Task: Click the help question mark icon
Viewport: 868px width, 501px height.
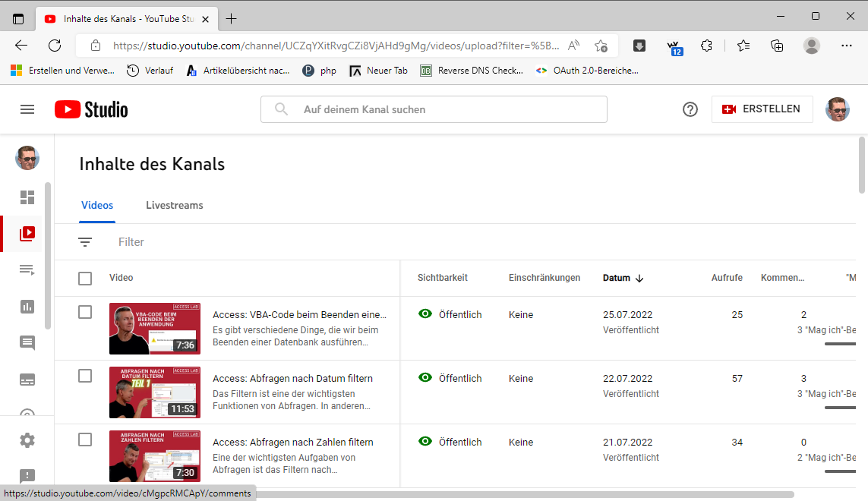Action: [690, 109]
